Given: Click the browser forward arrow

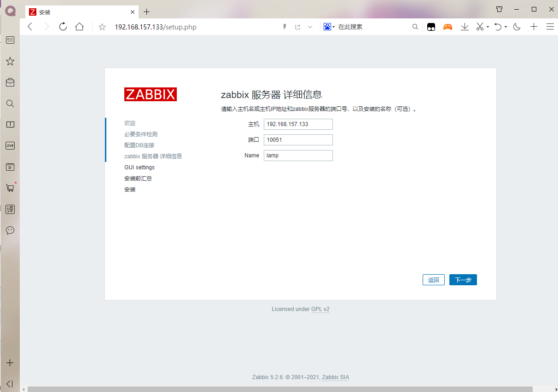Looking at the screenshot, I should pos(46,27).
